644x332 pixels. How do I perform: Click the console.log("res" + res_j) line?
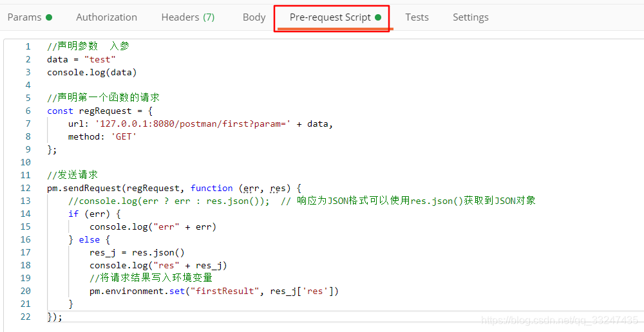[158, 266]
